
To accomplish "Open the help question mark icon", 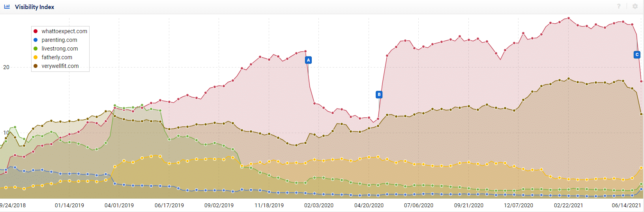I will [619, 6].
